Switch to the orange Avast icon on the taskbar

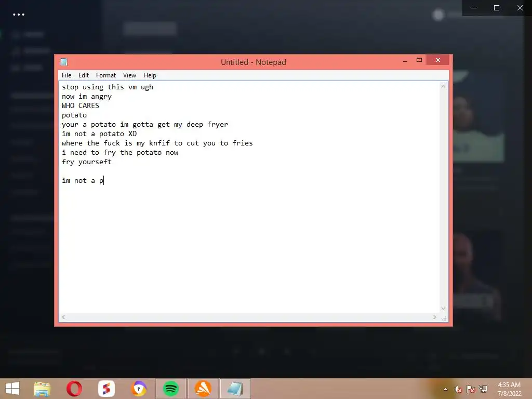tap(203, 389)
